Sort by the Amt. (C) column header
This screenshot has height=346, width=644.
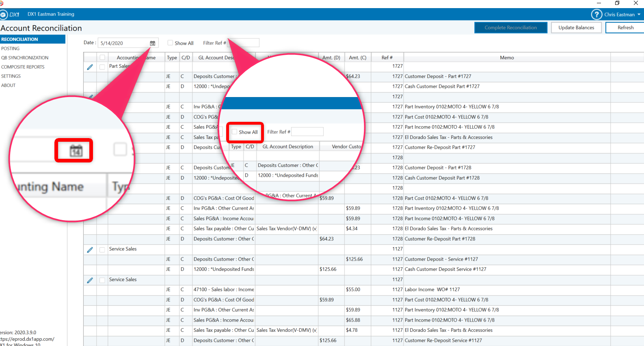(358, 58)
